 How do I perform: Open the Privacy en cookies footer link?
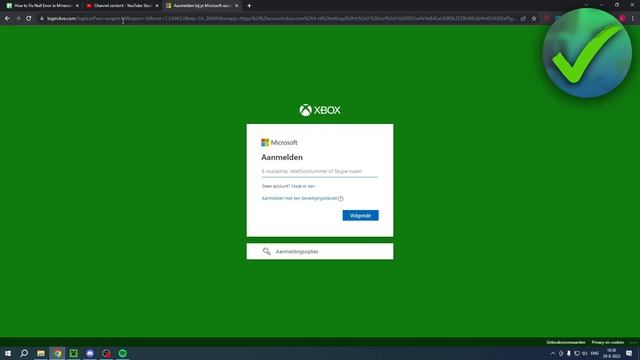(x=607, y=342)
